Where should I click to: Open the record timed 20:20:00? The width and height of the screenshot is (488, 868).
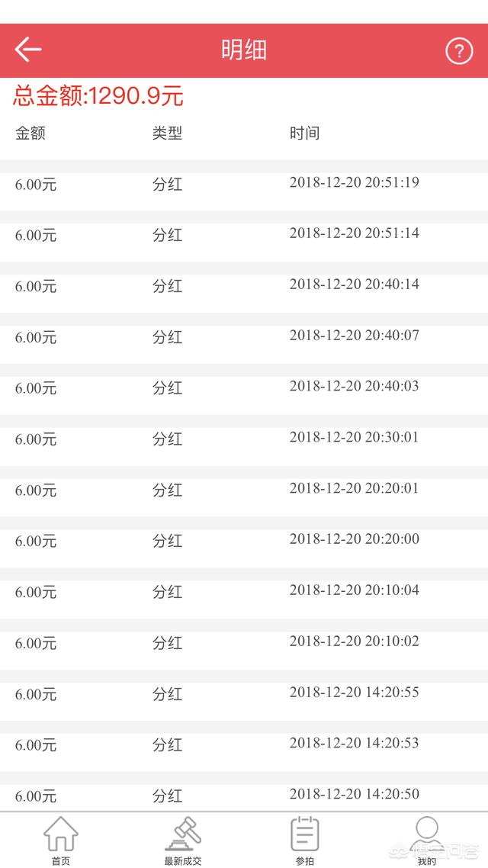[x=244, y=542]
